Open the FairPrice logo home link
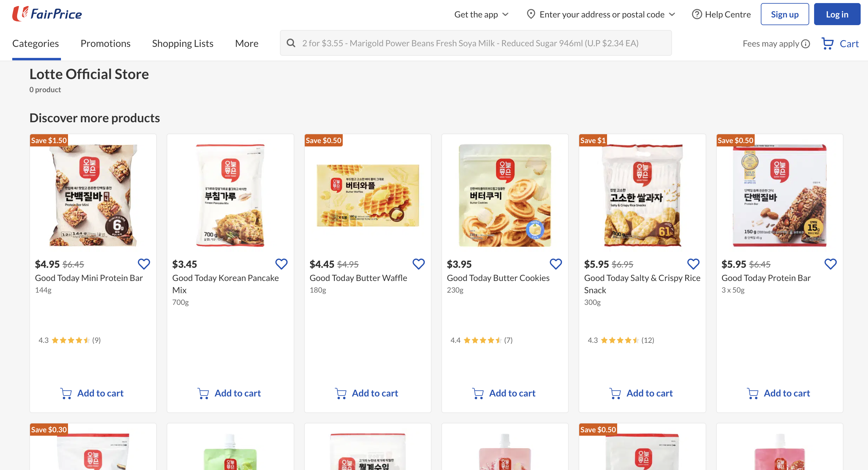 coord(47,14)
